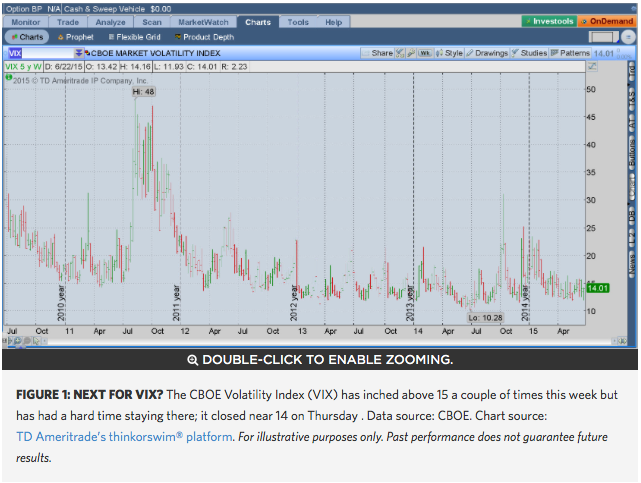Image resolution: width=641 pixels, height=483 pixels.
Task: Open the Prophet sub-tab
Action: (x=76, y=37)
